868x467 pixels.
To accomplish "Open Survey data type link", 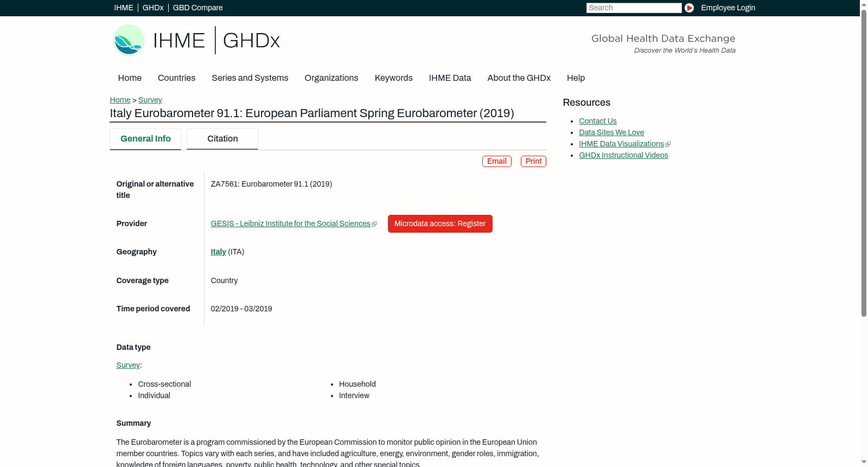I will 128,365.
